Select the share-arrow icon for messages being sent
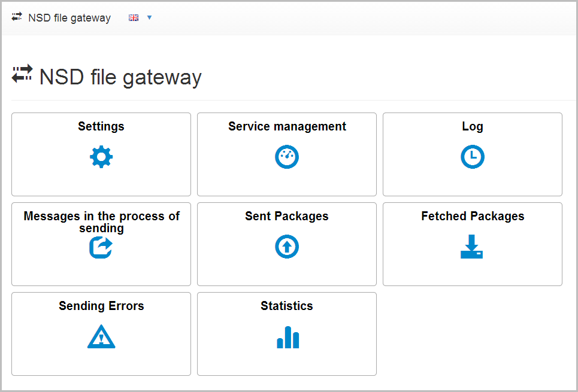This screenshot has width=578, height=392. (101, 248)
